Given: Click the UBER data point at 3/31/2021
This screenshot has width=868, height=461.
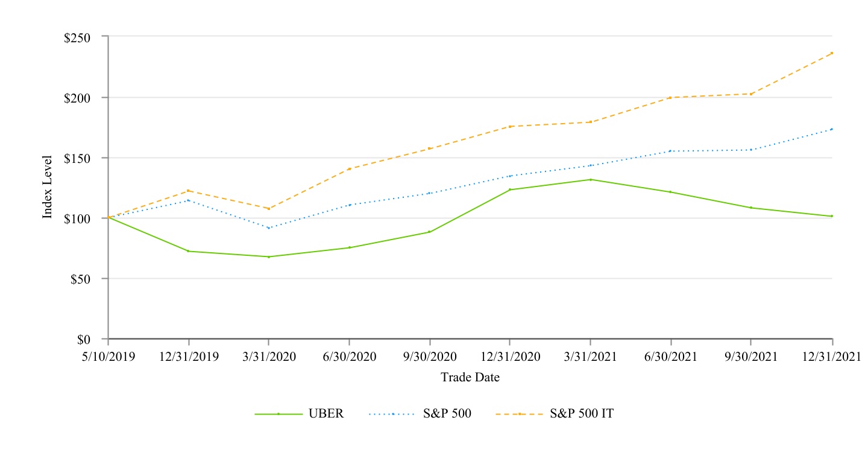Looking at the screenshot, I should point(591,180).
